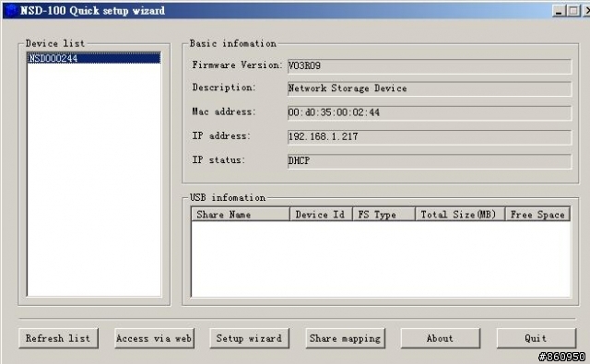Click the Mac address field 00:d0:35:00:02:44
590x364 pixels.
click(430, 112)
